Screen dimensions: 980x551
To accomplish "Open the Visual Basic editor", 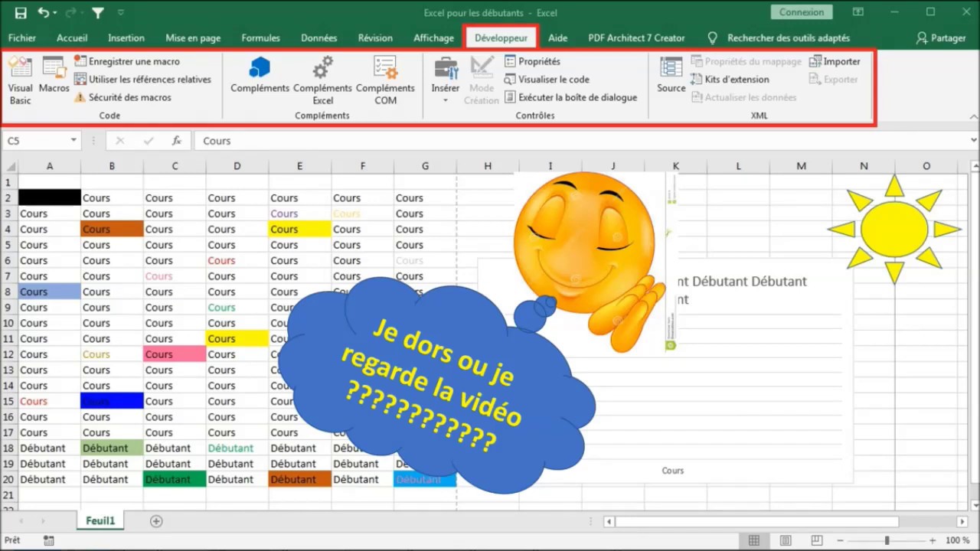I will [x=21, y=80].
